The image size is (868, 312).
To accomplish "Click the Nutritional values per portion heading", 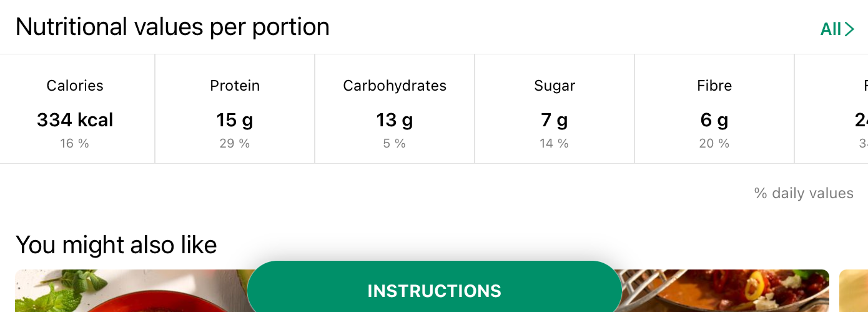I will click(x=172, y=27).
